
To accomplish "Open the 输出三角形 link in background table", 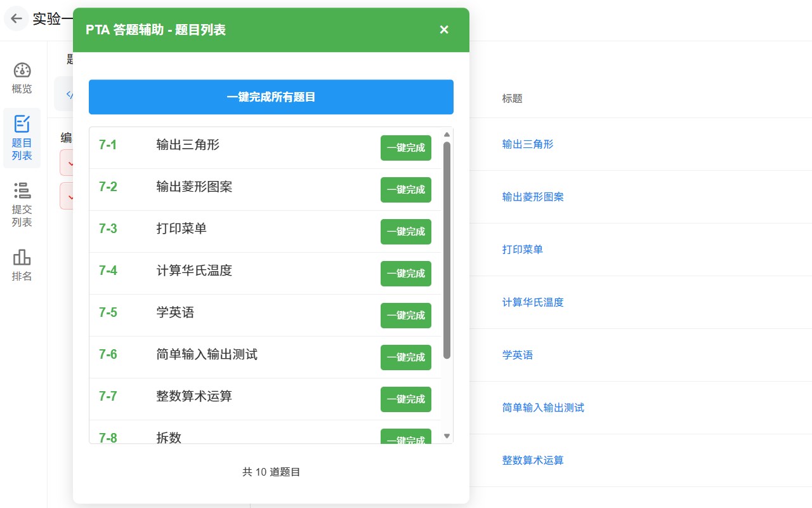I will (528, 144).
